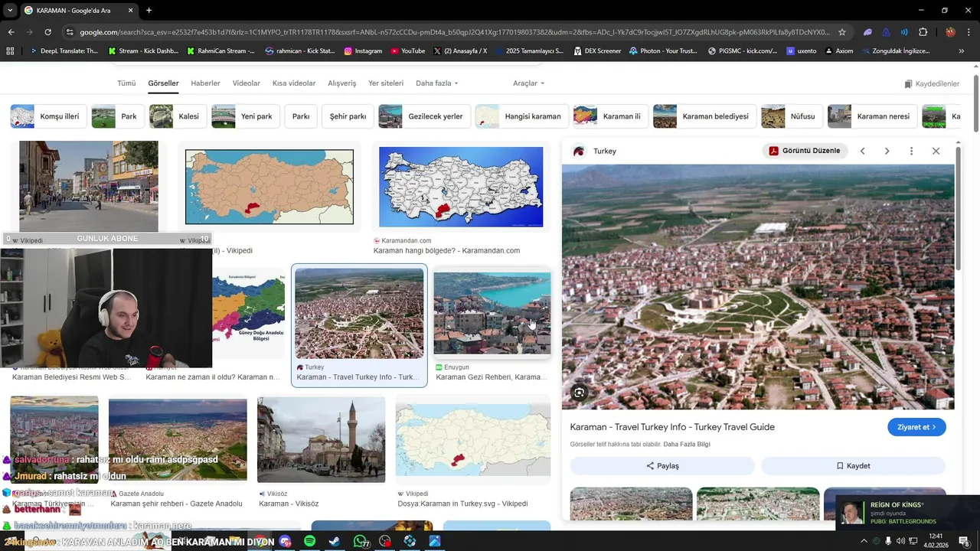Click Görüntü Düzenle in the preview panel

tap(805, 151)
